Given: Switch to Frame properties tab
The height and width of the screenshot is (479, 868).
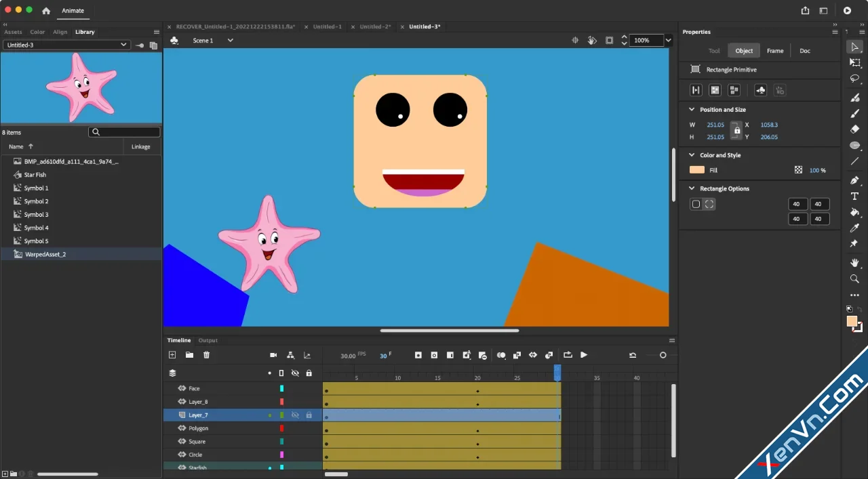Looking at the screenshot, I should click(775, 51).
